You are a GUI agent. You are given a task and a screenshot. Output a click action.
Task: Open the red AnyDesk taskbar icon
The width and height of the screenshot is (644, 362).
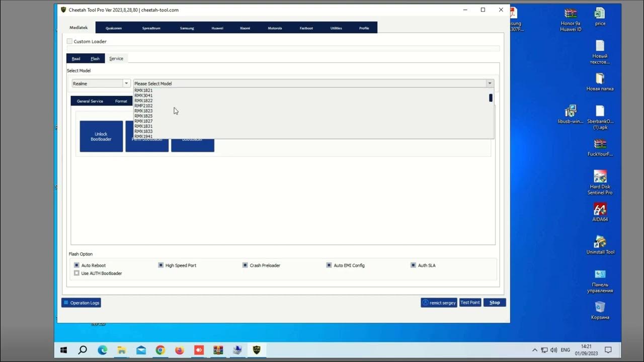[199, 350]
